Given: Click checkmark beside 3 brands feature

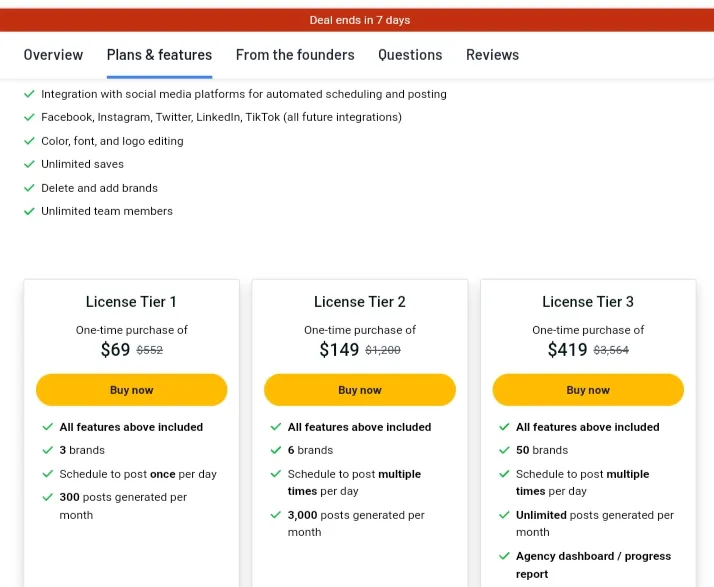Looking at the screenshot, I should (x=48, y=450).
